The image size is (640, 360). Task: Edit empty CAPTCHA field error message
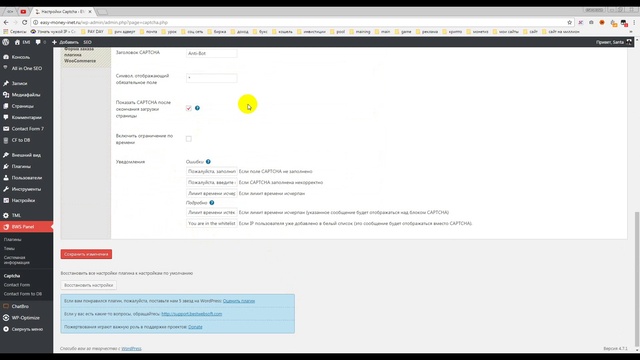click(211, 171)
